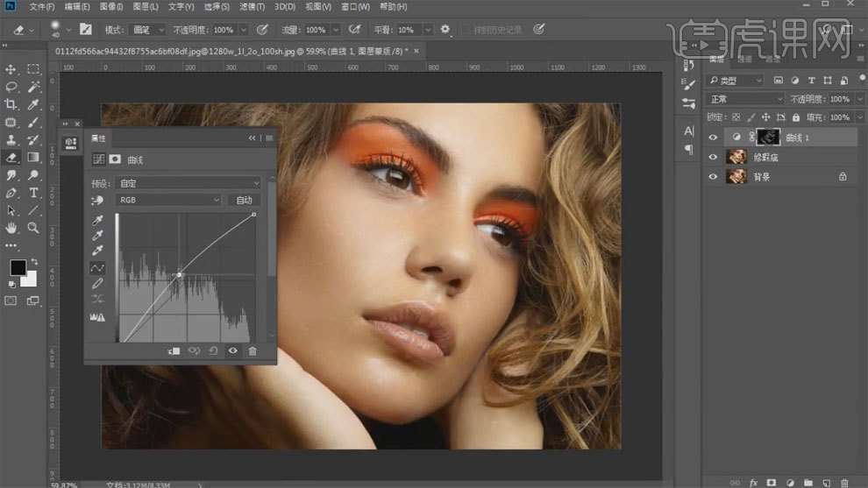Open the layer 填充 fill dropdown arrow
The image size is (868, 488).
pos(860,117)
